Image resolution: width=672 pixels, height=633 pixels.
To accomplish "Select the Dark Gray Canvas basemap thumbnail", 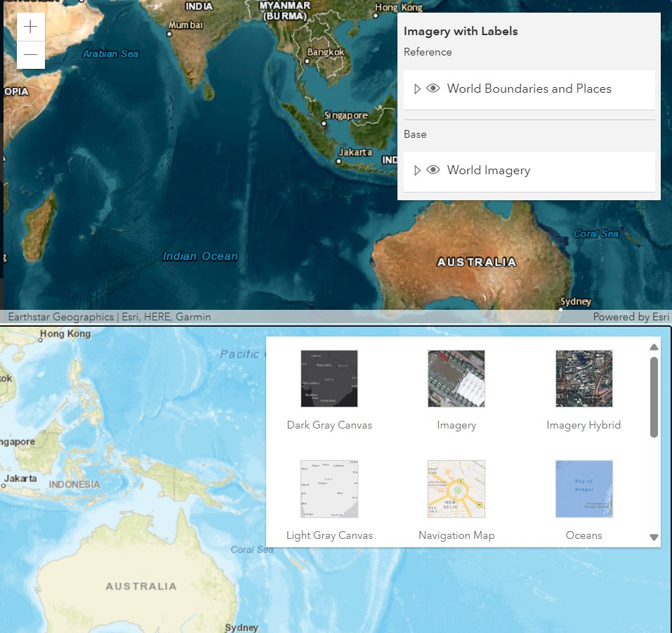I will [x=329, y=379].
